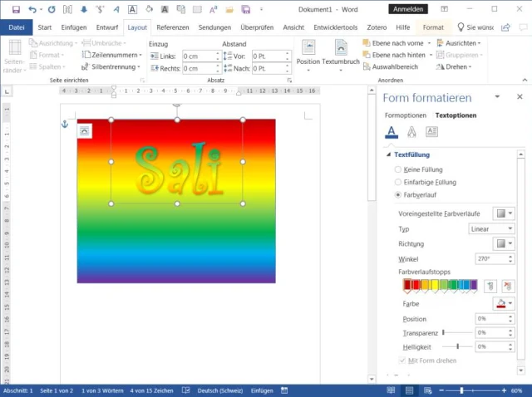The height and width of the screenshot is (397, 532).
Task: Click the Position icon in Anordnen group
Action: [308, 47]
